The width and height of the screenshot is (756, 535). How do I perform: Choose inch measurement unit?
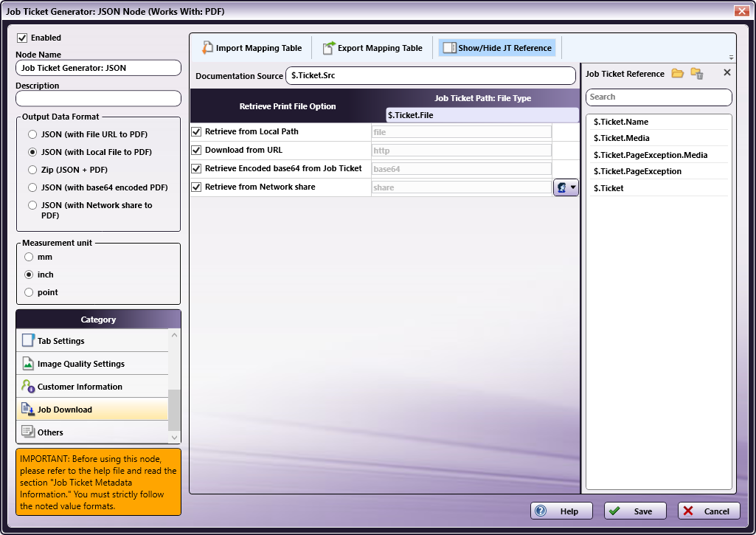(x=29, y=275)
